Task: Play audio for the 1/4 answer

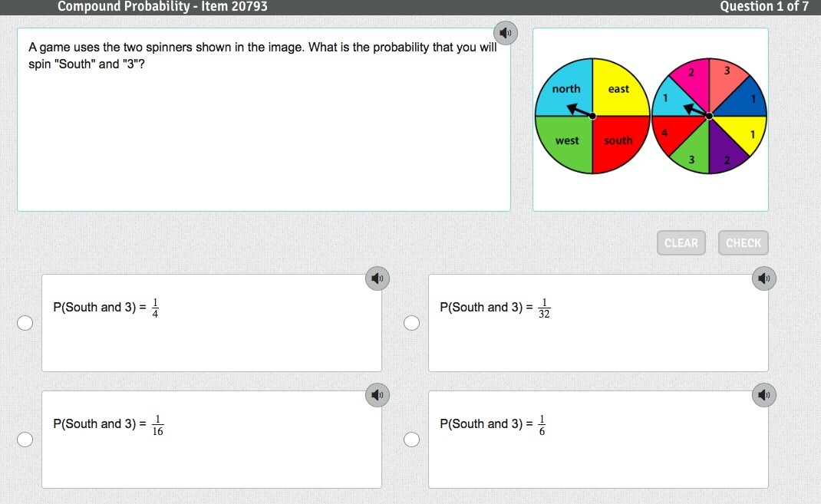Action: (376, 278)
